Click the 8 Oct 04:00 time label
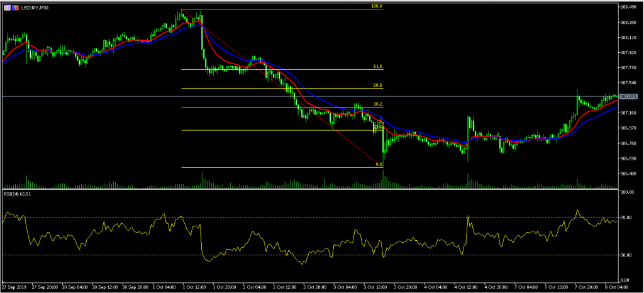This screenshot has width=644, height=293. (x=621, y=288)
